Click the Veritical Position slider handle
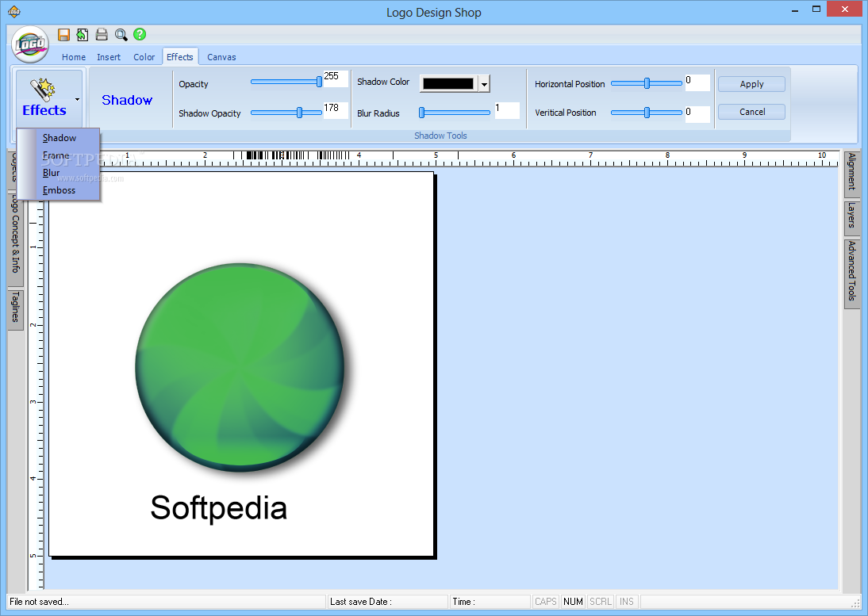 [647, 113]
